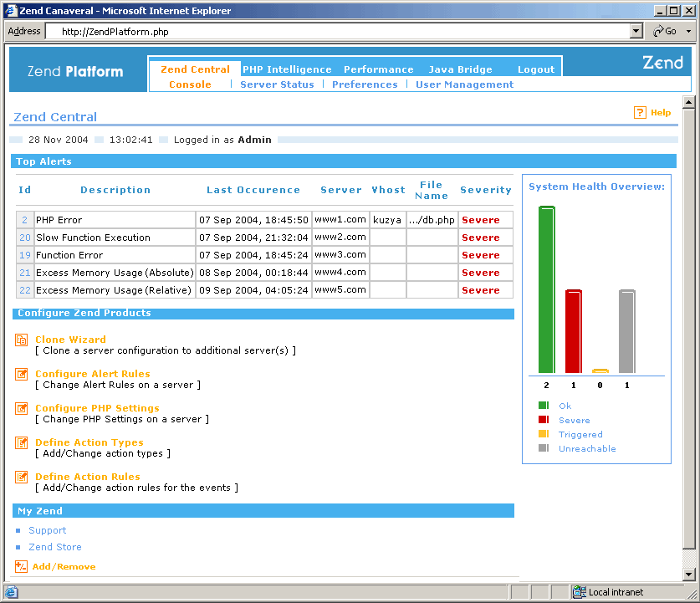This screenshot has width=700, height=603.
Task: Click the Help question mark icon
Action: (640, 112)
